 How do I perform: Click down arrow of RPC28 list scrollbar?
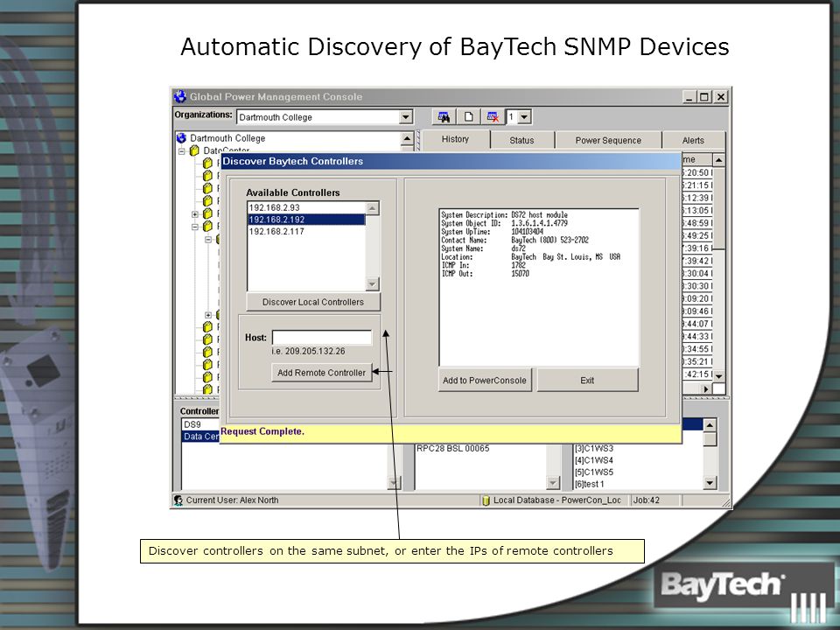[553, 483]
